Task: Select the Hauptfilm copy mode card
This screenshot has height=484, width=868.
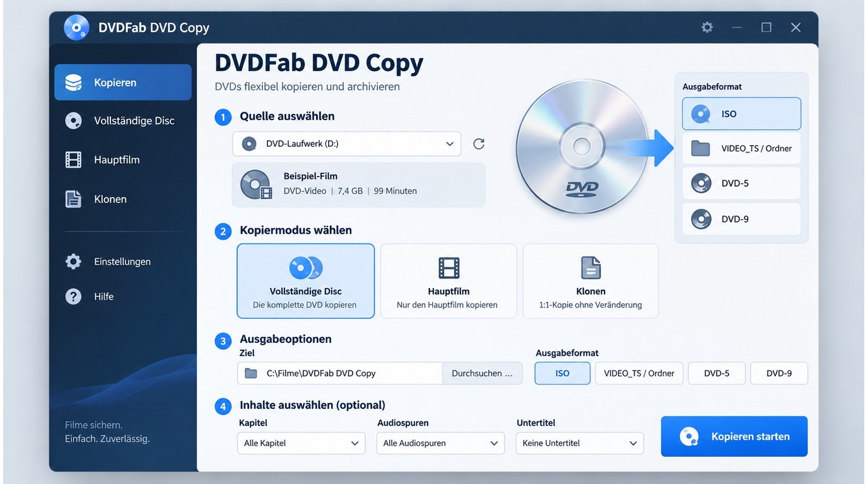Action: [449, 281]
